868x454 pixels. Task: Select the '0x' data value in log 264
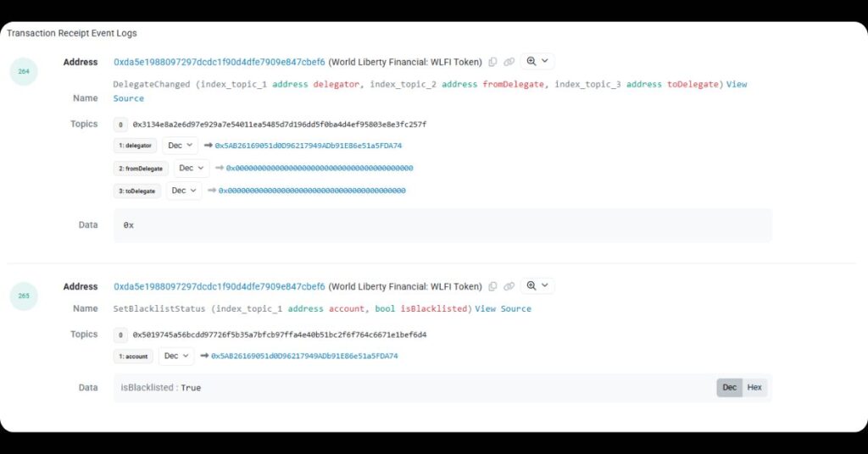click(x=129, y=225)
